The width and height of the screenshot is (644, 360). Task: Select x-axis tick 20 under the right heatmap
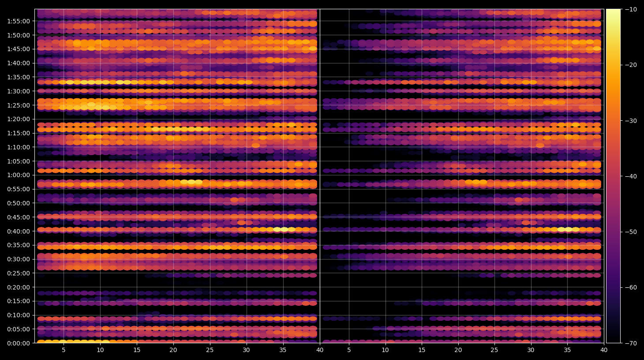point(458,350)
